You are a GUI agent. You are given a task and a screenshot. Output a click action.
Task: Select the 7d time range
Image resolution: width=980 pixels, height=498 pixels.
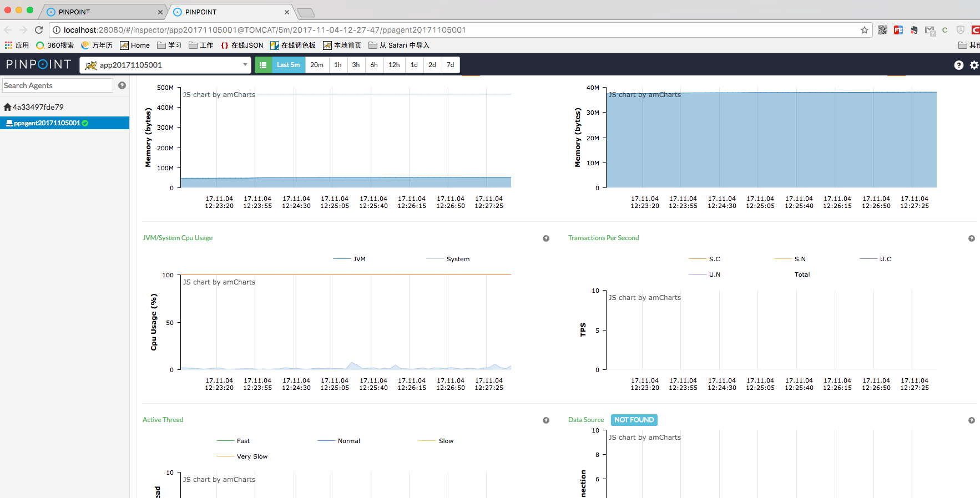pos(450,65)
